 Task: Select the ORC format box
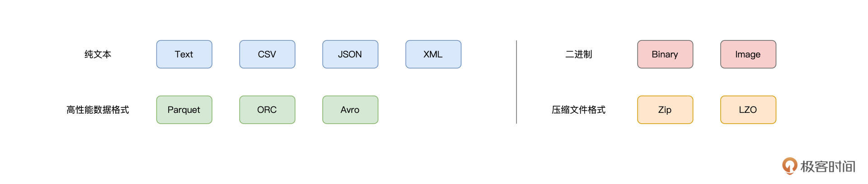click(267, 110)
